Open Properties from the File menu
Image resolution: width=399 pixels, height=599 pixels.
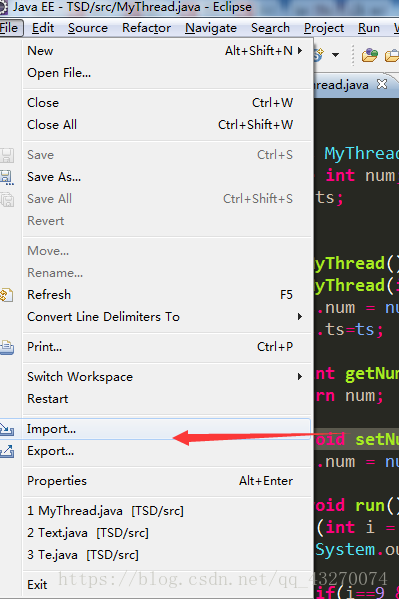(x=167, y=481)
